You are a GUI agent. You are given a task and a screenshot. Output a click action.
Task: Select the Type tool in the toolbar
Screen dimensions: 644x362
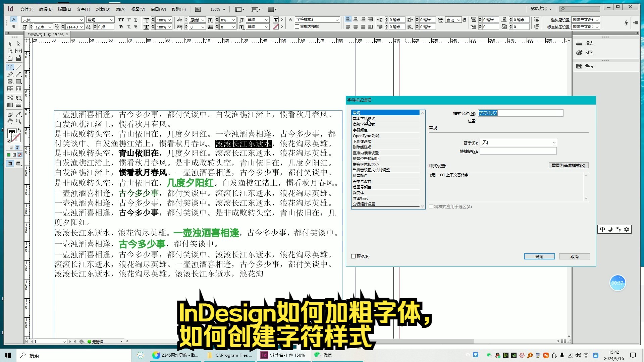10,67
